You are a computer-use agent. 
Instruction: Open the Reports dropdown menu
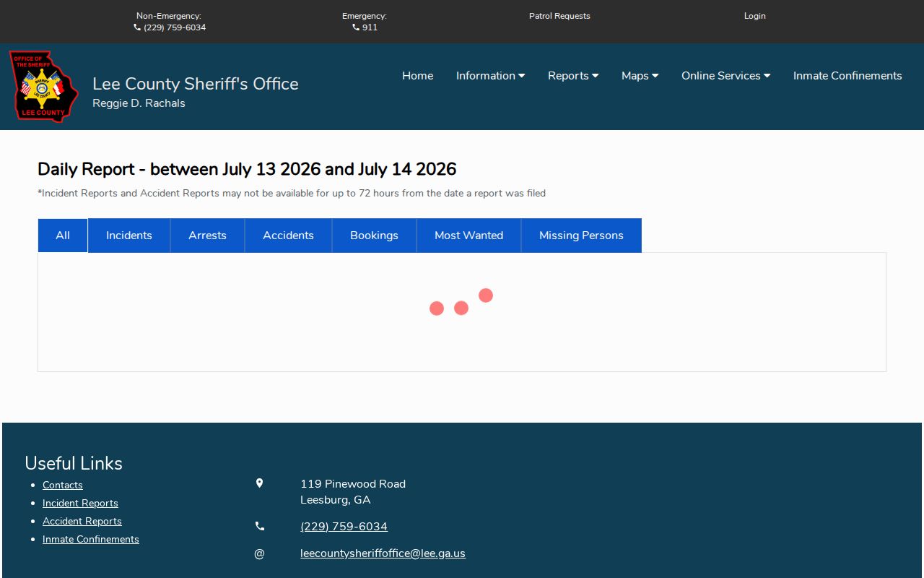coord(573,76)
